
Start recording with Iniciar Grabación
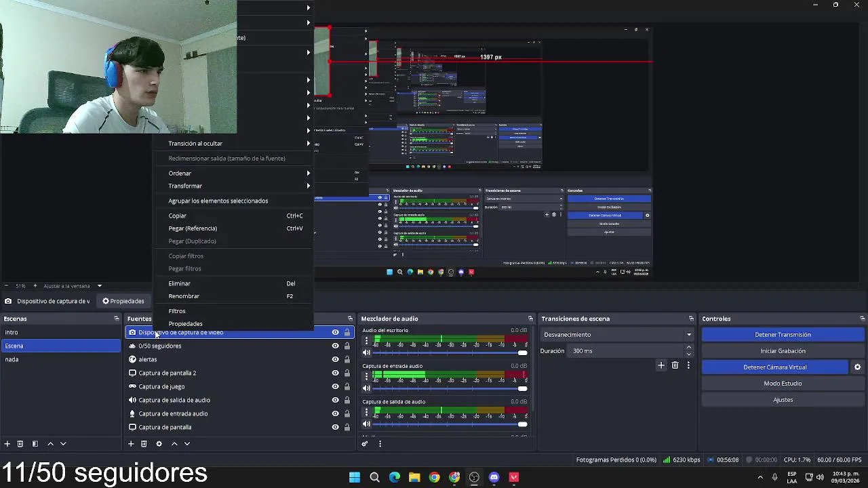pos(783,351)
